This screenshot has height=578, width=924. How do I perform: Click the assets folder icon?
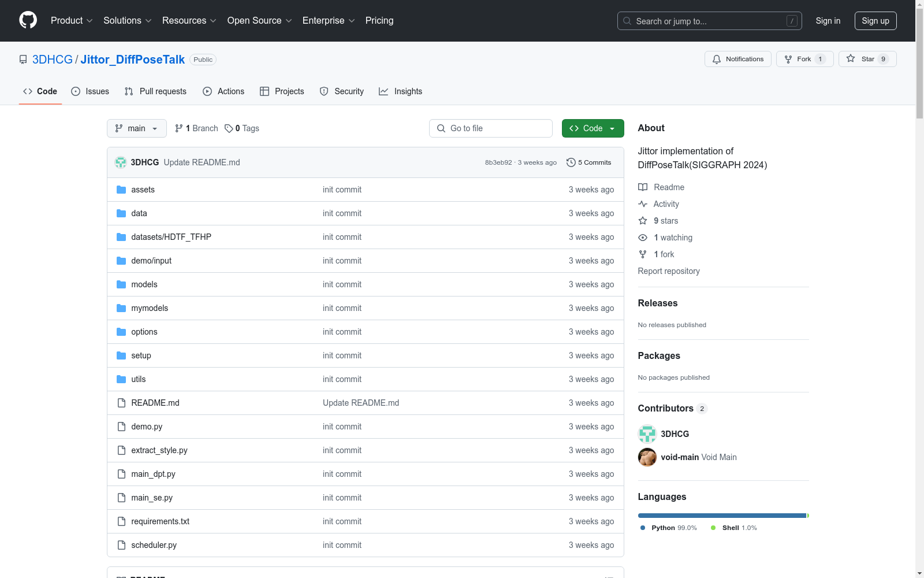(x=121, y=190)
